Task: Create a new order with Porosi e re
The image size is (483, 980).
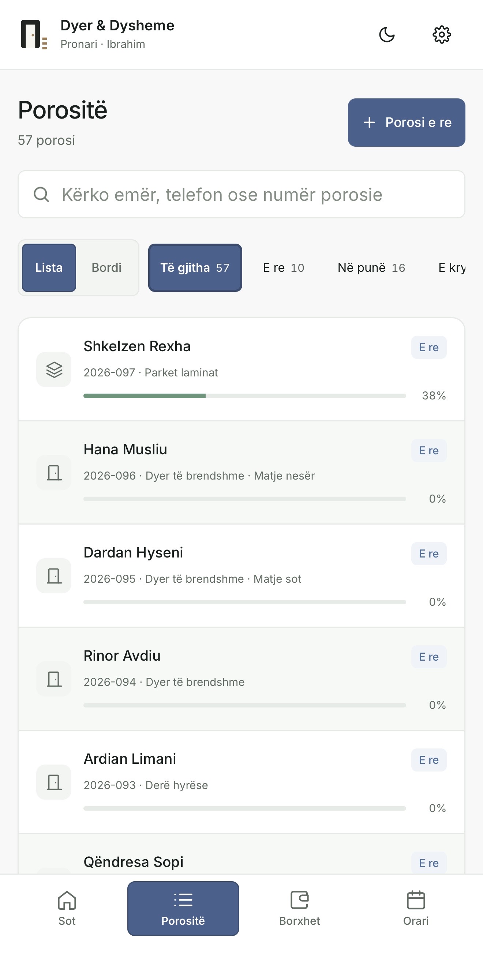Action: pyautogui.click(x=407, y=123)
